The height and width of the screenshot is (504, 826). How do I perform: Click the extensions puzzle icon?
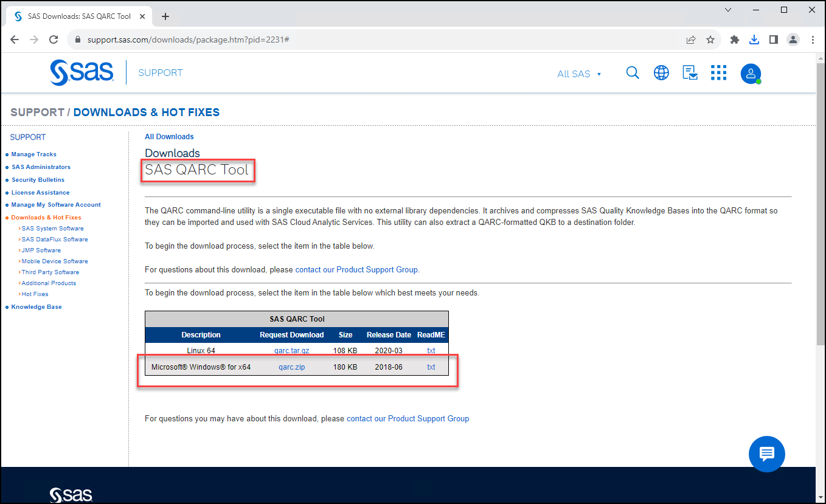point(734,39)
